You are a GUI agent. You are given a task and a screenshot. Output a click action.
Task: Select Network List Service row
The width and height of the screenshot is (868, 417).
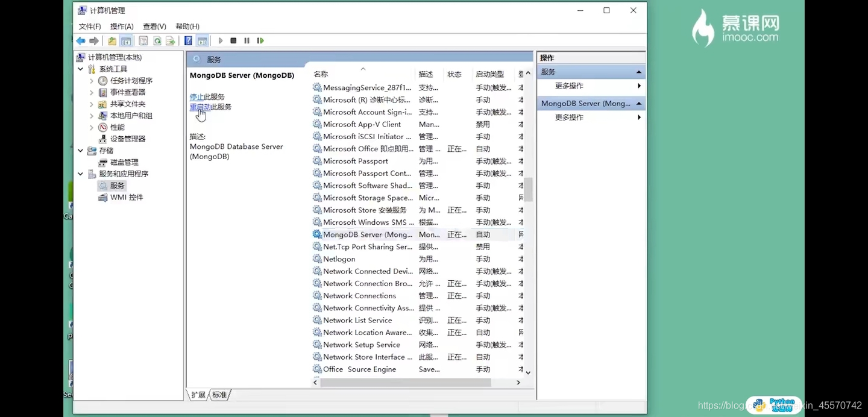point(417,321)
